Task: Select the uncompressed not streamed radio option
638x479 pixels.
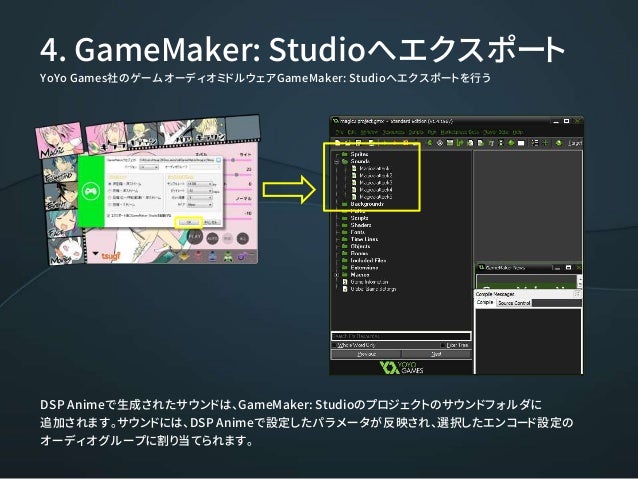Action: [x=109, y=184]
